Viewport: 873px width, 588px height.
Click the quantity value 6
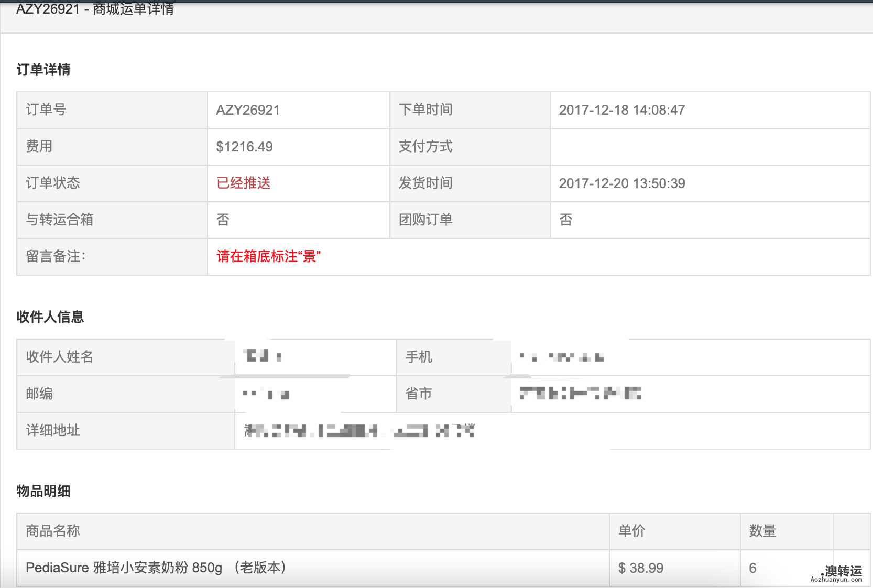(x=752, y=568)
